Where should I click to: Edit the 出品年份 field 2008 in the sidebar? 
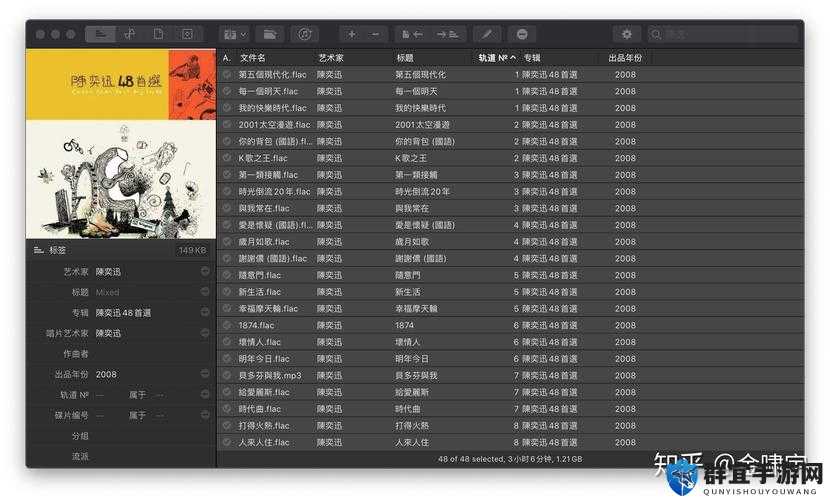[x=106, y=374]
